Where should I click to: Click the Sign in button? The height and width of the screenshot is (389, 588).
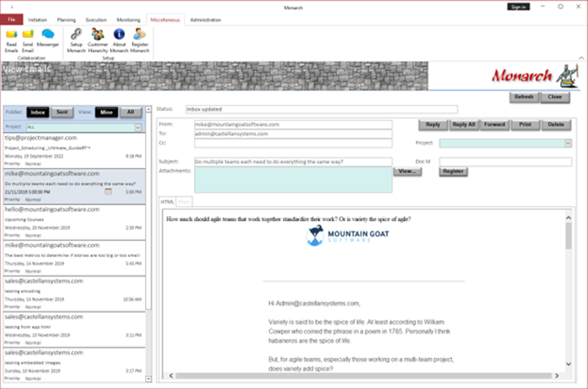(x=518, y=7)
